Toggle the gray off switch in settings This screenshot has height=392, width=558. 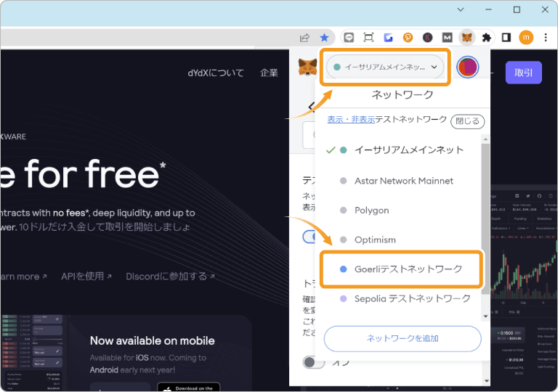tap(314, 362)
